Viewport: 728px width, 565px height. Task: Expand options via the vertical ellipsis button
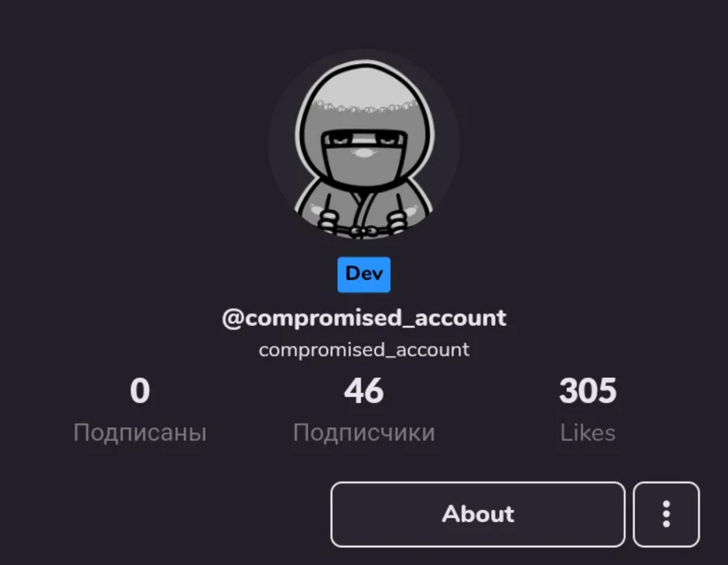[666, 514]
